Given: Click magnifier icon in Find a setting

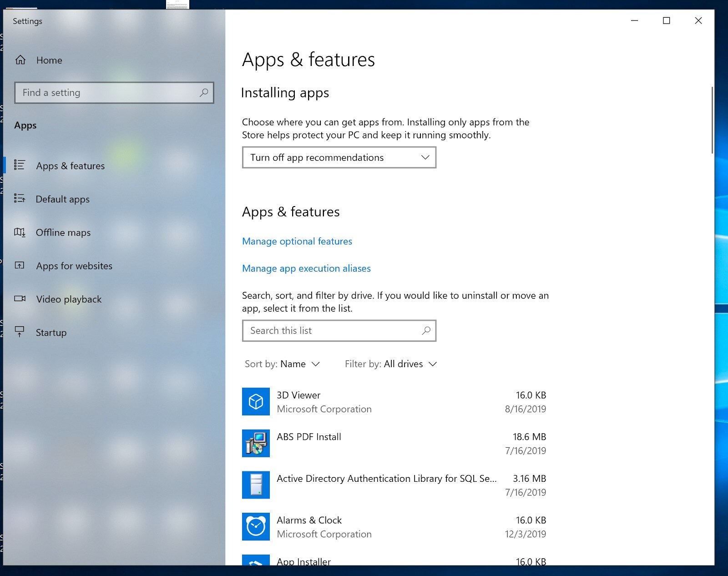Looking at the screenshot, I should 204,93.
